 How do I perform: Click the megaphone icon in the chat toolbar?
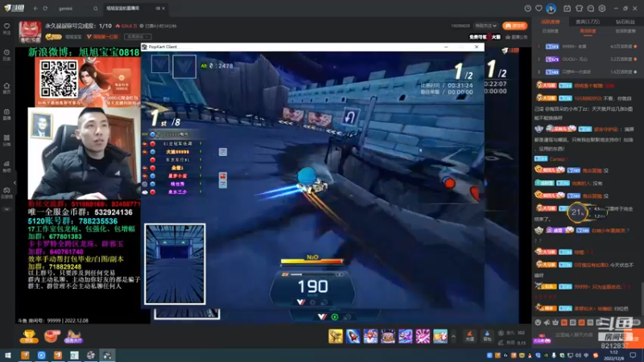(547, 323)
